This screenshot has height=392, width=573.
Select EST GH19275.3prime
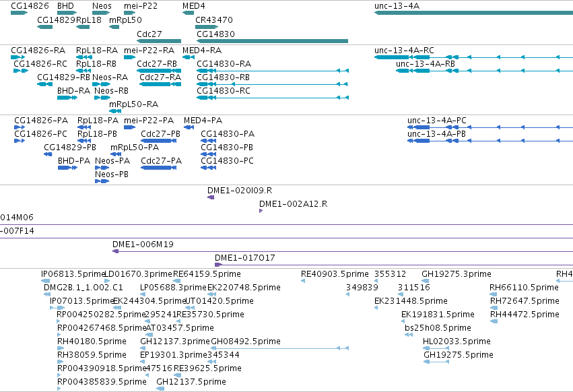(457, 274)
